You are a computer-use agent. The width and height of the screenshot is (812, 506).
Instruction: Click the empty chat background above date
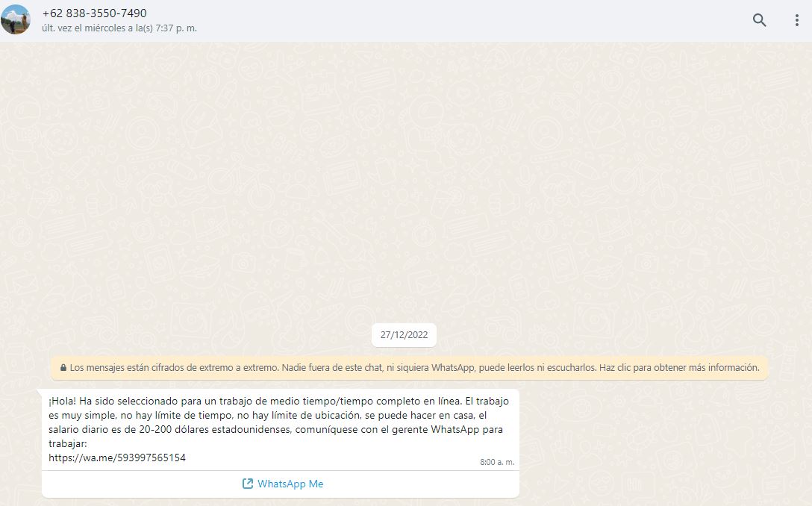[403, 187]
